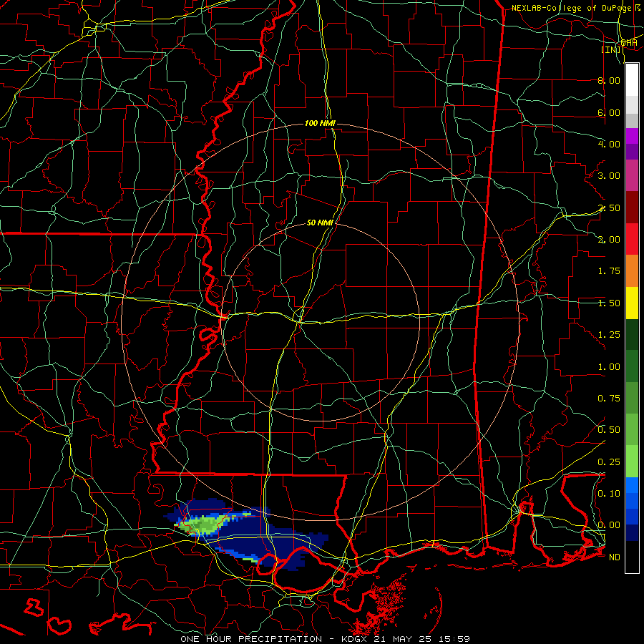The height and width of the screenshot is (644, 644).
Task: Select the yellow 1.50 legend swatch
Action: [x=632, y=303]
